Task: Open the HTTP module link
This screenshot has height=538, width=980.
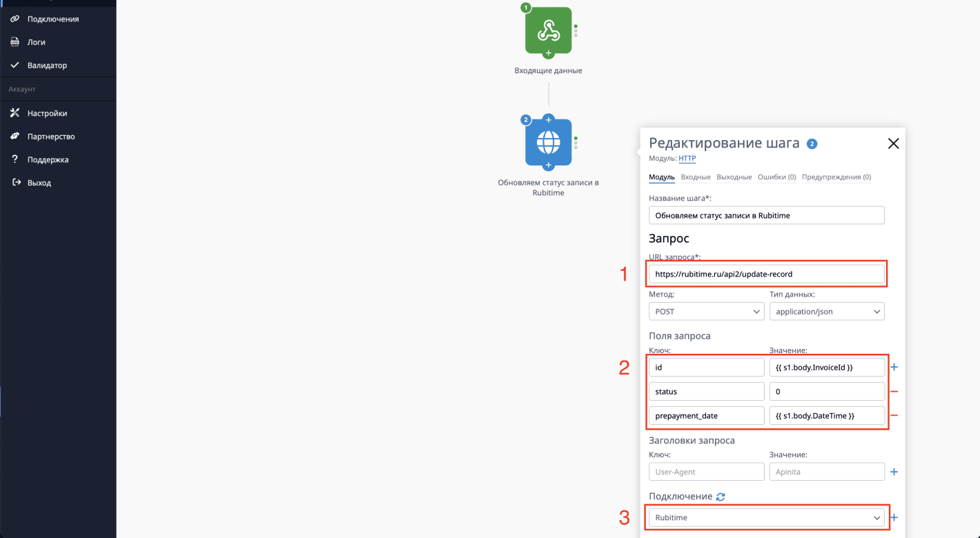Action: (687, 158)
